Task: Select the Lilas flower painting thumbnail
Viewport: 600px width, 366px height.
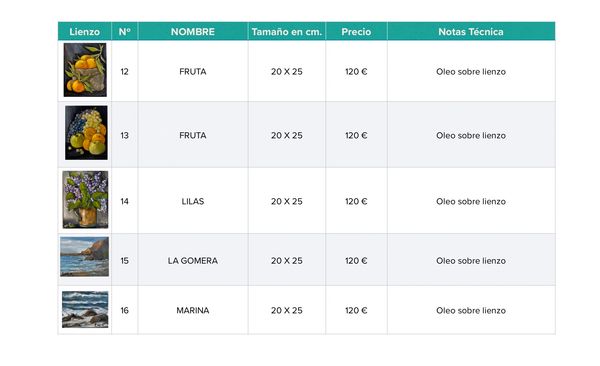Action: pyautogui.click(x=85, y=199)
